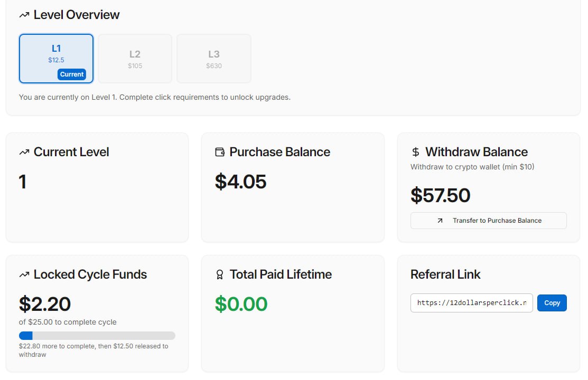The height and width of the screenshot is (380, 588).
Task: Click the $2.20 locked cycle funds amount
Action: (45, 304)
